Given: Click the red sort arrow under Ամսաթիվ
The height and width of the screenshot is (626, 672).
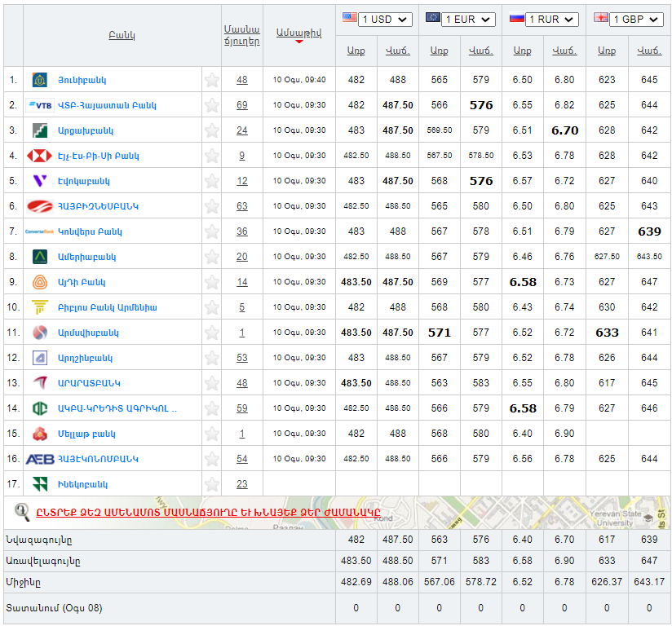Looking at the screenshot, I should pos(298,42).
